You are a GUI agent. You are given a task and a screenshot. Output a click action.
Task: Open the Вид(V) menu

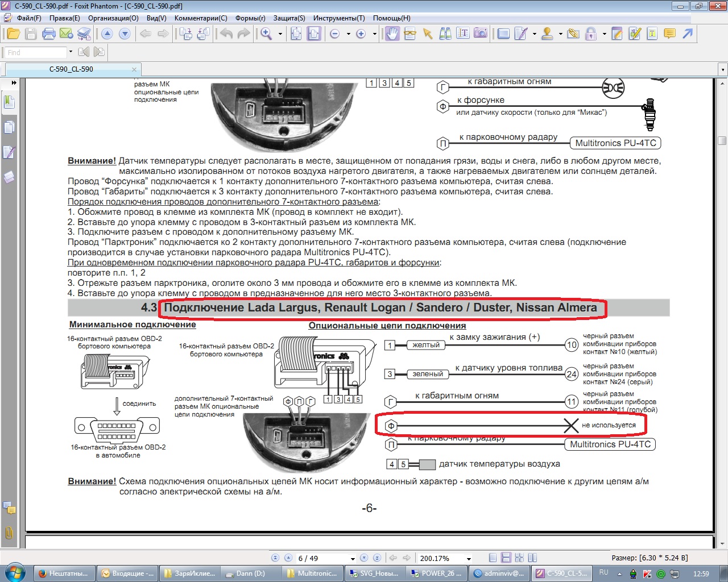(x=156, y=18)
